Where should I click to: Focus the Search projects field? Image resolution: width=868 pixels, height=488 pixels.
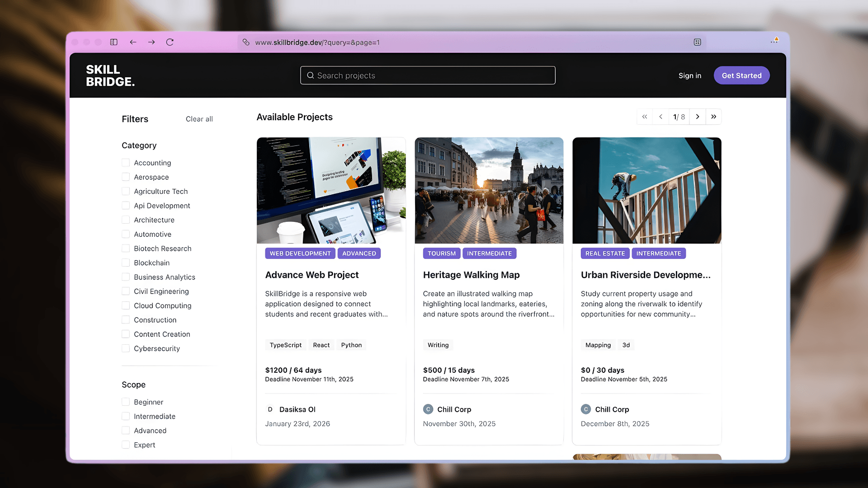click(x=428, y=75)
